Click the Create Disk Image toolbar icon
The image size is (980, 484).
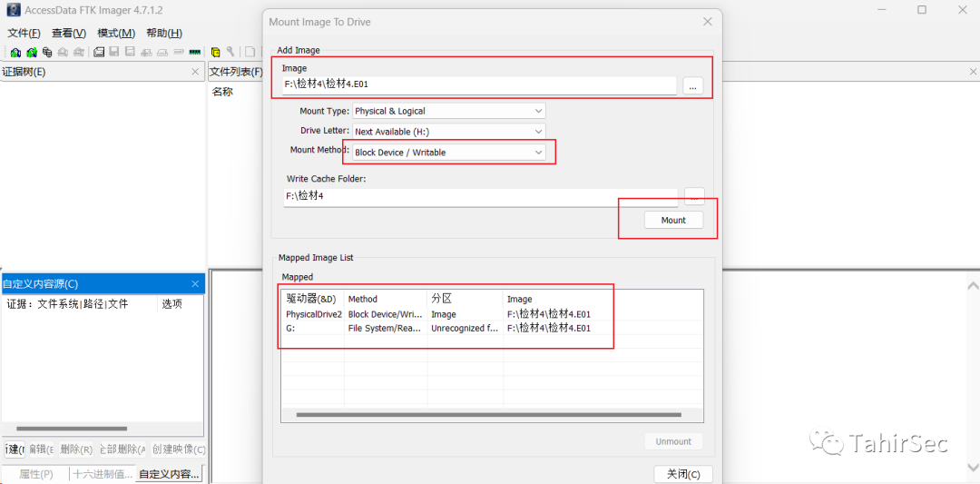point(99,52)
